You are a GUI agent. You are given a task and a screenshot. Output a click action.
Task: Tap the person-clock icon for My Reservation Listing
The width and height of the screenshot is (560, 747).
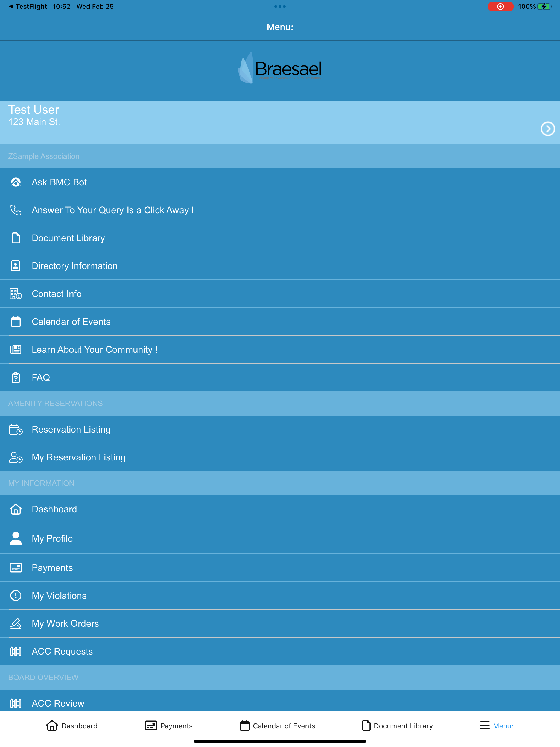[16, 457]
